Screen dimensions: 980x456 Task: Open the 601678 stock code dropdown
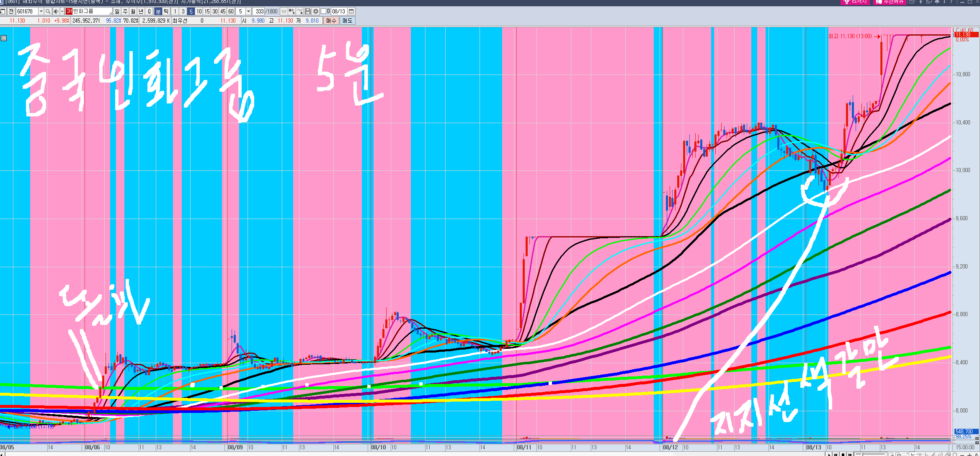click(41, 11)
